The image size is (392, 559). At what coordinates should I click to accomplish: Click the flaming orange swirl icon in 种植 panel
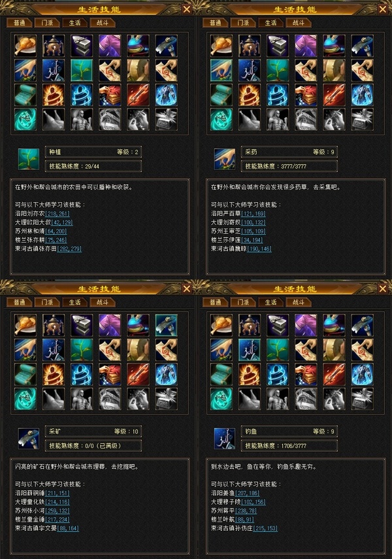[x=54, y=95]
